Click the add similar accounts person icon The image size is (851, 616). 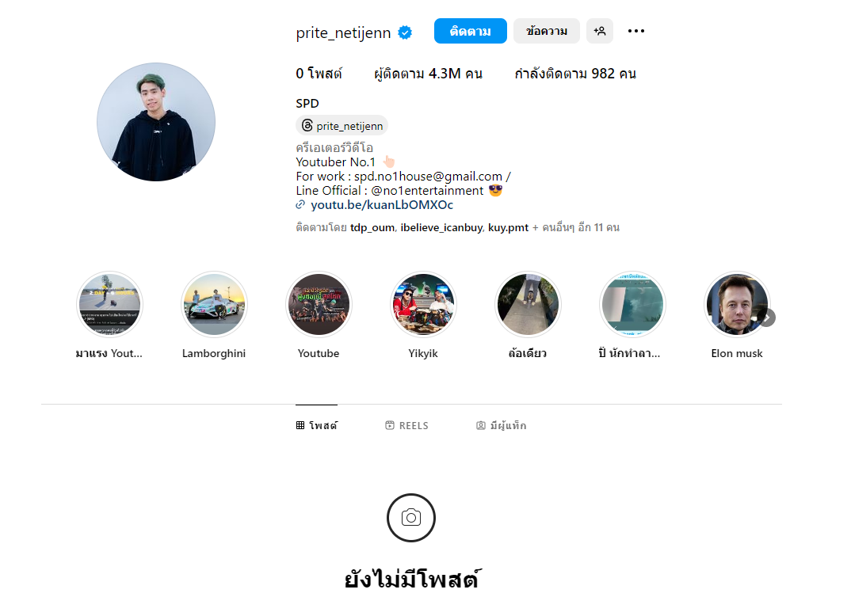coord(600,31)
